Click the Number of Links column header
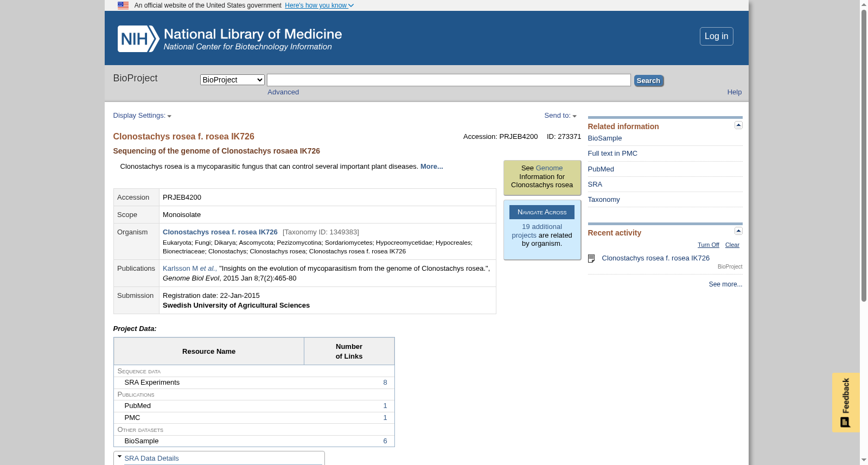The width and height of the screenshot is (868, 465). click(349, 352)
